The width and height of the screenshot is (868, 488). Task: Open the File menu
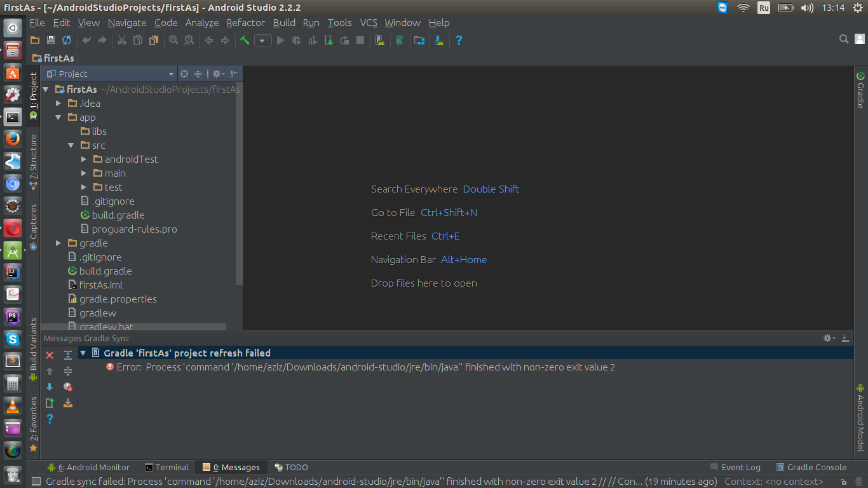(37, 23)
